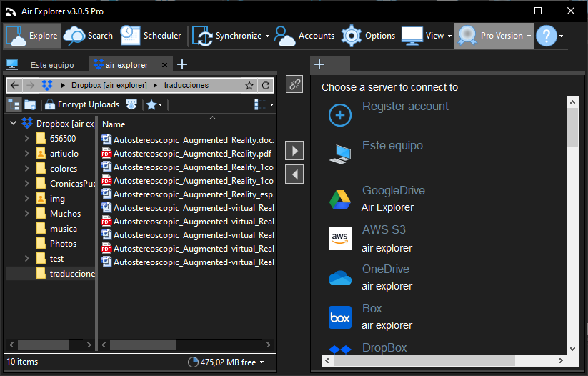Click the copy-to-left arrow button
Image resolution: width=588 pixels, height=376 pixels.
coord(294,174)
